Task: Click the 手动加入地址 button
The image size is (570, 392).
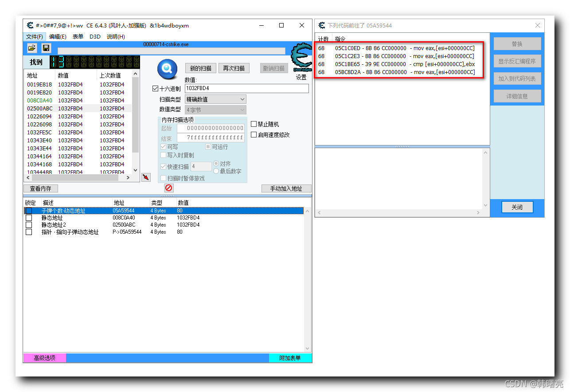Action: tap(286, 188)
